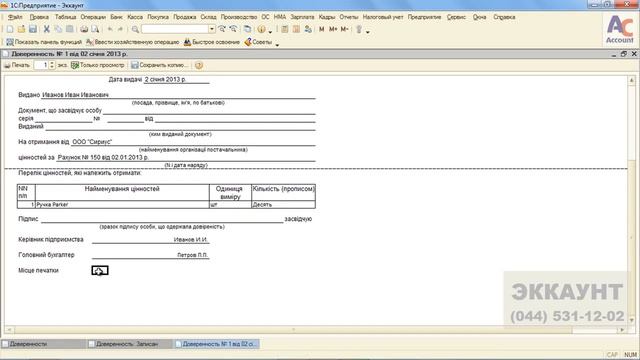Click the Десять quantity cell
Screen dimensions: 640x360
coord(283,204)
